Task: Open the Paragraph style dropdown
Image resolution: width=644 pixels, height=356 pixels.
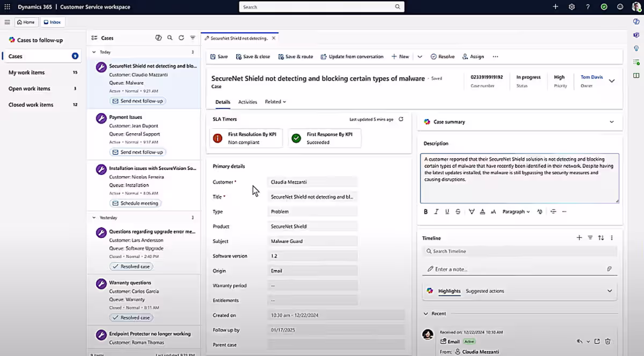Action: pos(516,212)
